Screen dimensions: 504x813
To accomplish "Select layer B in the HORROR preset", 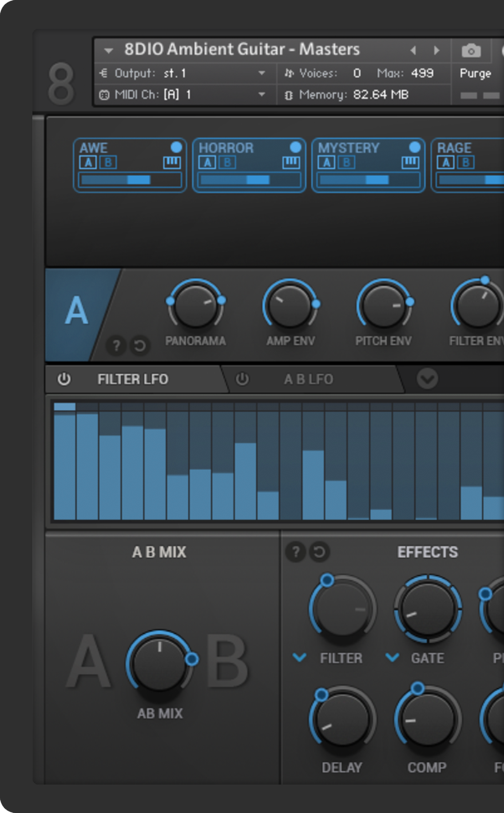I will pyautogui.click(x=227, y=163).
